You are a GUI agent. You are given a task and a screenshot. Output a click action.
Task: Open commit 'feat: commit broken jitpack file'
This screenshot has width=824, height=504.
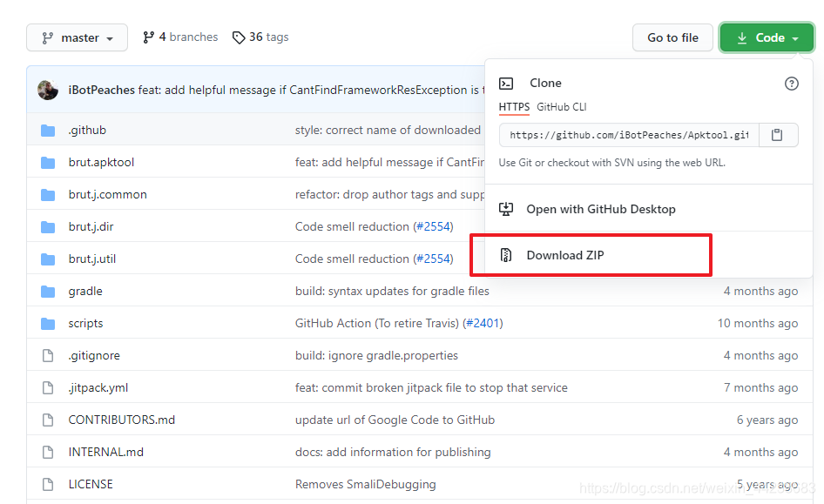(x=431, y=388)
